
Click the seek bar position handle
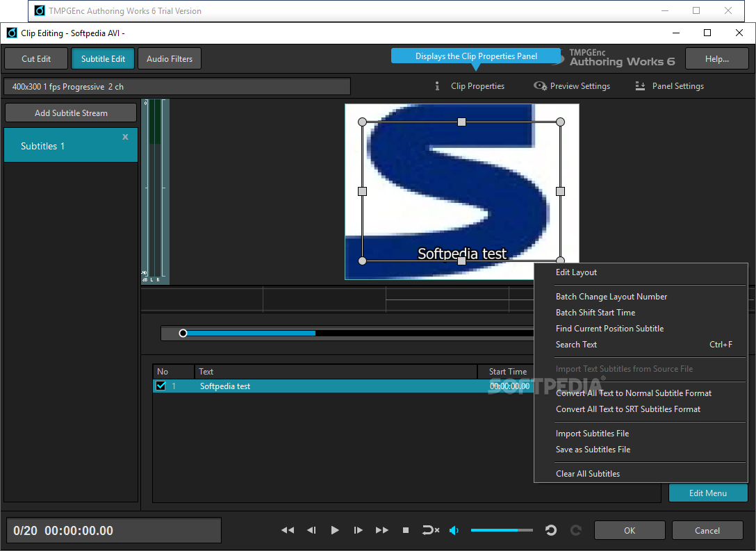coord(183,333)
